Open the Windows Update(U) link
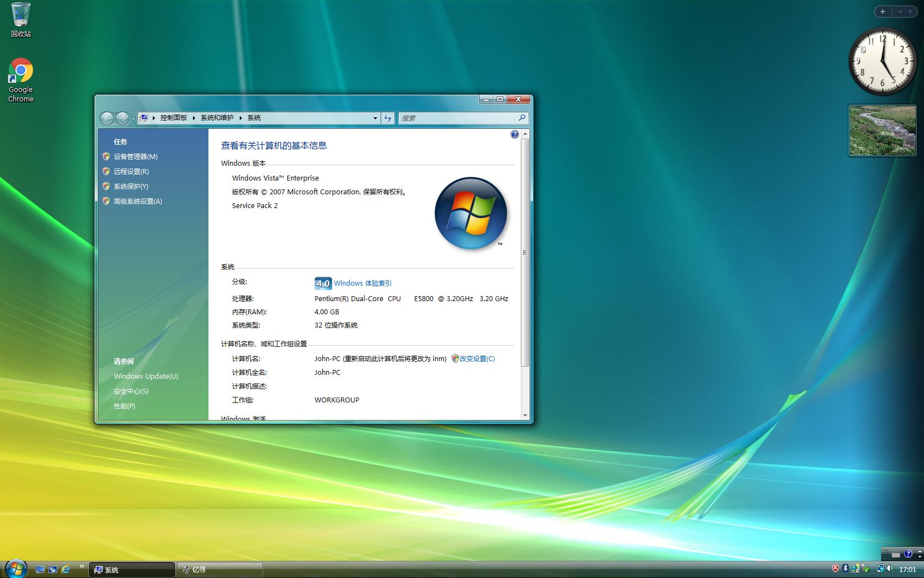Screen dimensions: 924x578 tap(146, 377)
